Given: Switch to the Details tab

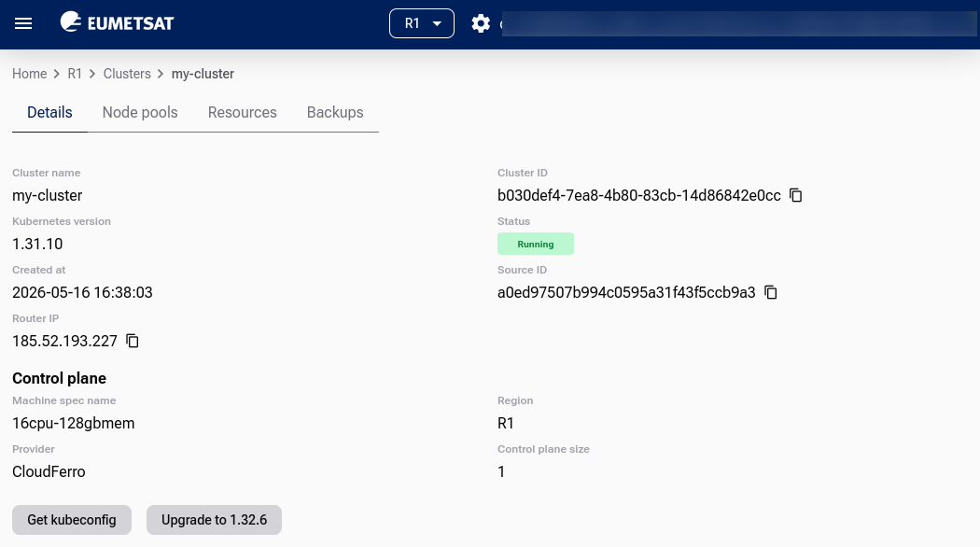Looking at the screenshot, I should point(50,113).
